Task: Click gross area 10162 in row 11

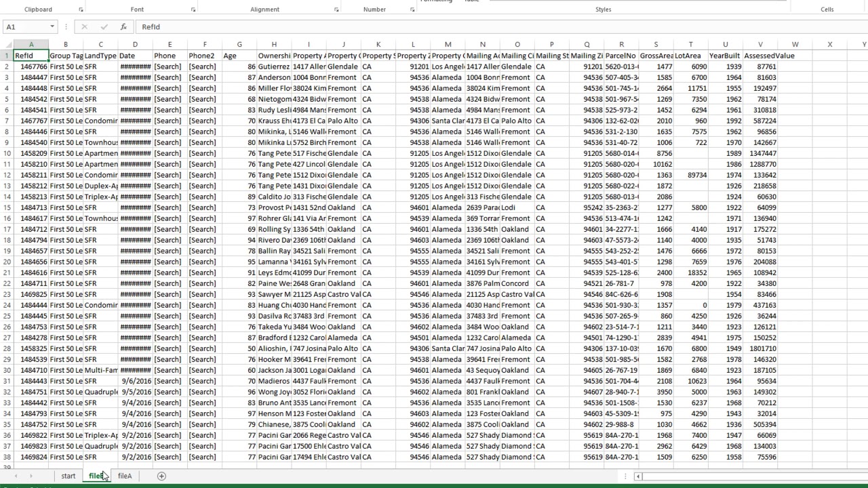Action: click(x=656, y=164)
